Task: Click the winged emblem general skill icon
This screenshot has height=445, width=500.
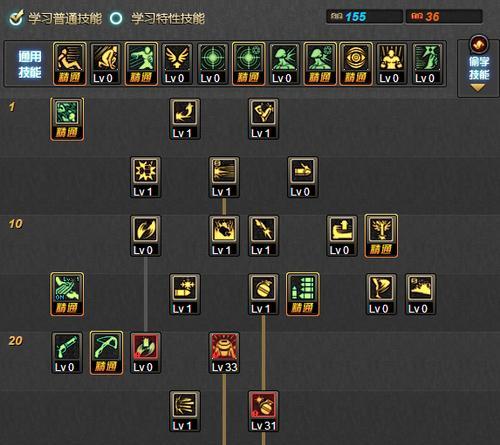Action: tap(177, 64)
